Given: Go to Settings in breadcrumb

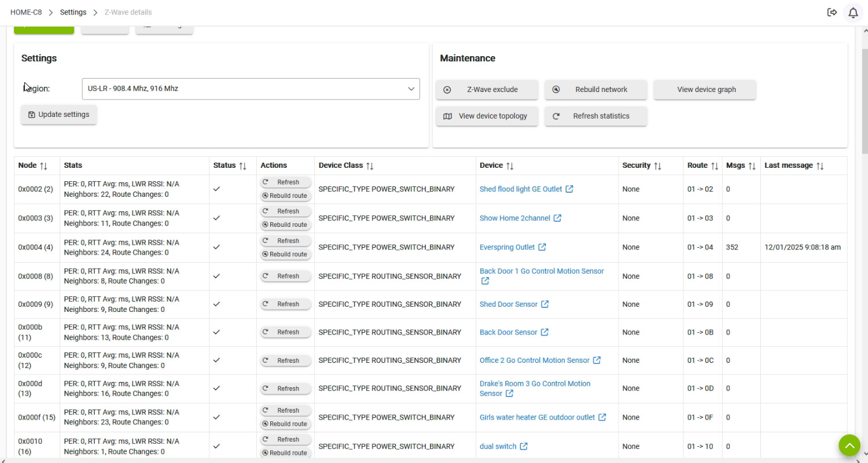Looking at the screenshot, I should (x=73, y=12).
